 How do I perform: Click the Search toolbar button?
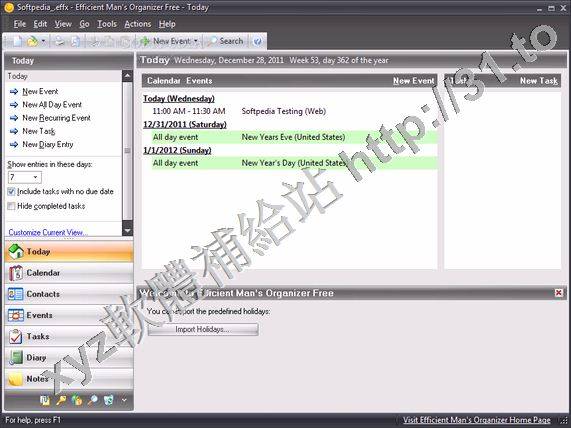pos(226,41)
